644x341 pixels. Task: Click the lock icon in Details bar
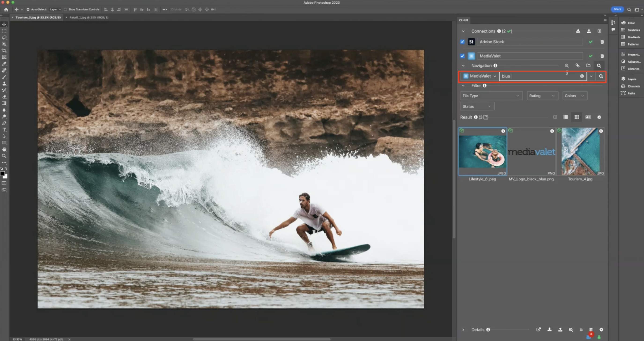[x=581, y=330]
